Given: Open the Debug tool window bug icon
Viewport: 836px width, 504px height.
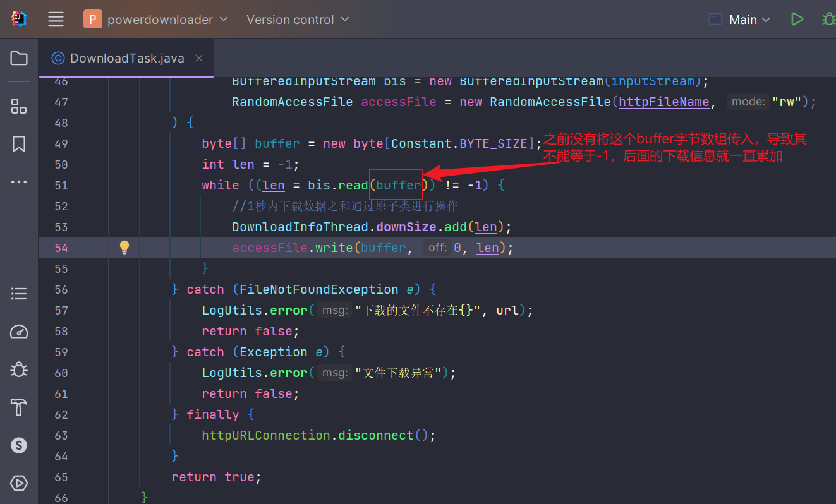Looking at the screenshot, I should (18, 369).
